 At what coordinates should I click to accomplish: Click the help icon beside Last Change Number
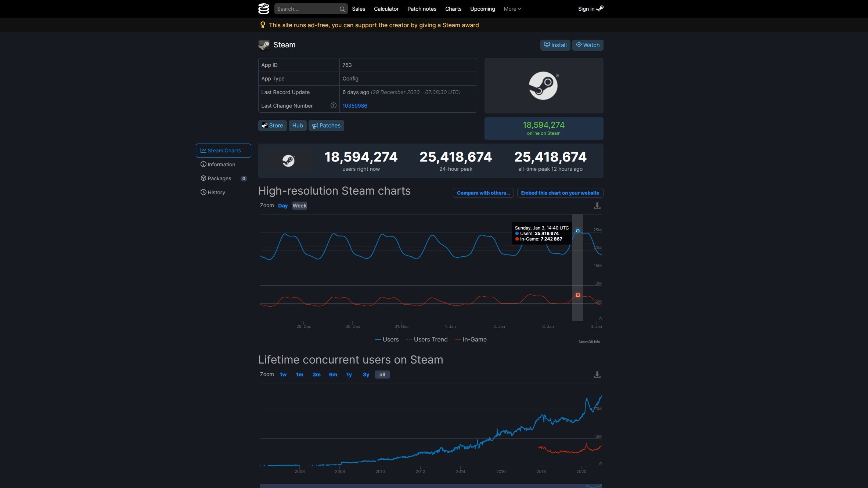(333, 105)
